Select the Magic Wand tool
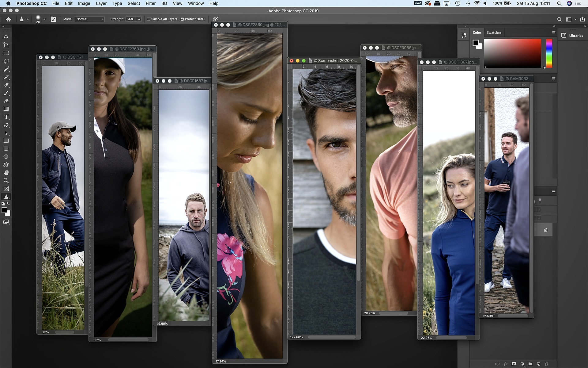Screen dimensions: 588x368 pyautogui.click(x=6, y=69)
